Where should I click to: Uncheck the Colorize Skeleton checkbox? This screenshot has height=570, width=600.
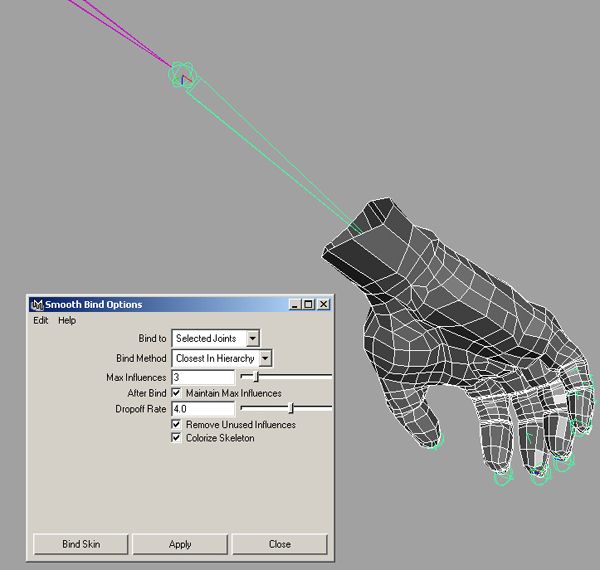pos(177,438)
